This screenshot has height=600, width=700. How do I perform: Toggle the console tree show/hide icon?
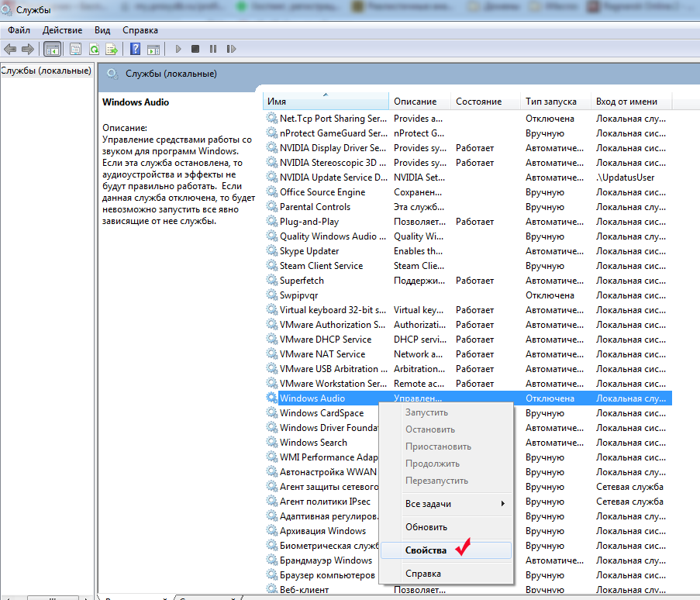pyautogui.click(x=52, y=49)
